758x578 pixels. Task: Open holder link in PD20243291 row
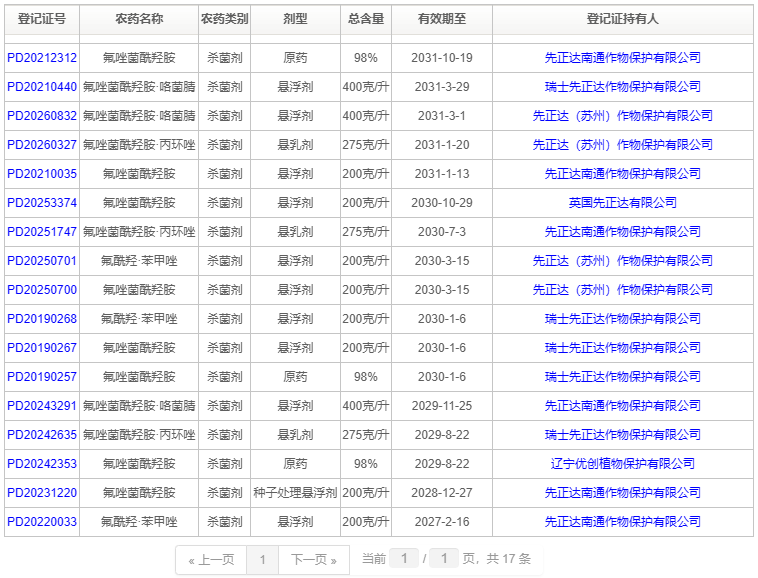[623, 406]
